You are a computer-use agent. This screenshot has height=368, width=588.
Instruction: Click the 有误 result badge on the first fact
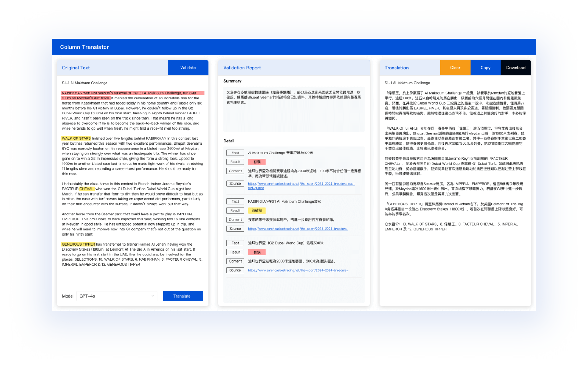[257, 162]
